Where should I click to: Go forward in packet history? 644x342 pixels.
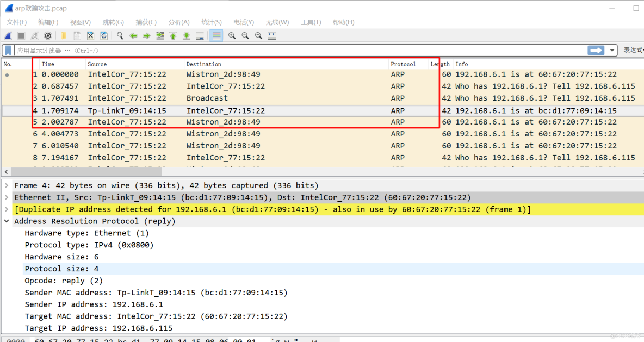pyautogui.click(x=146, y=36)
